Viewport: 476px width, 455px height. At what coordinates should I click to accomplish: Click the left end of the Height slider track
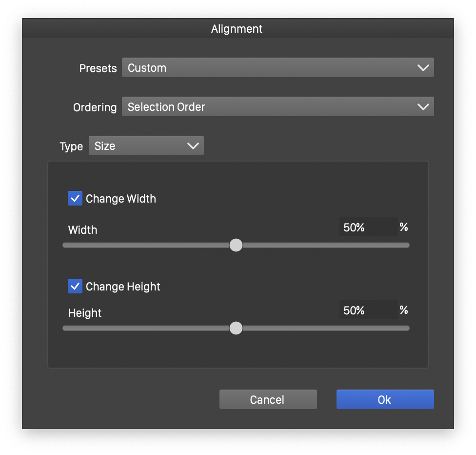click(66, 328)
